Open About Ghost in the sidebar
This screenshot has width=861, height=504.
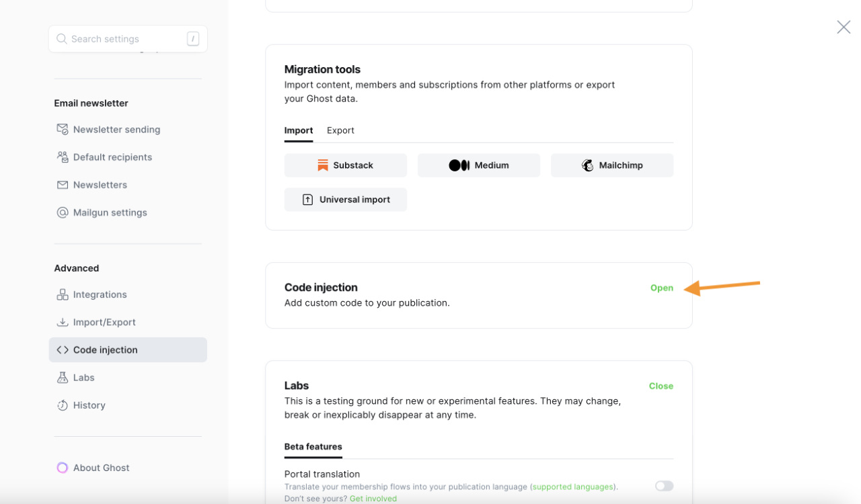coord(101,468)
